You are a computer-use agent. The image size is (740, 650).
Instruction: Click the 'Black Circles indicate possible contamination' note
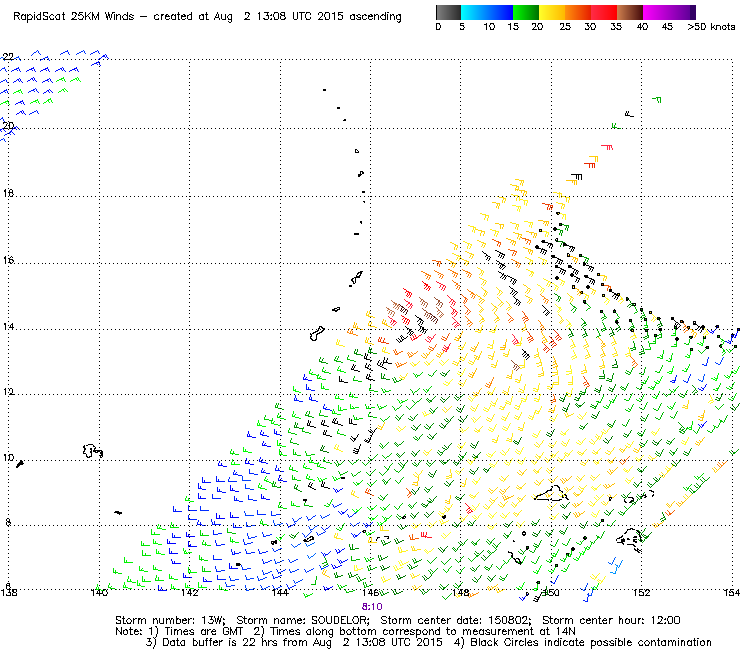coord(591,642)
